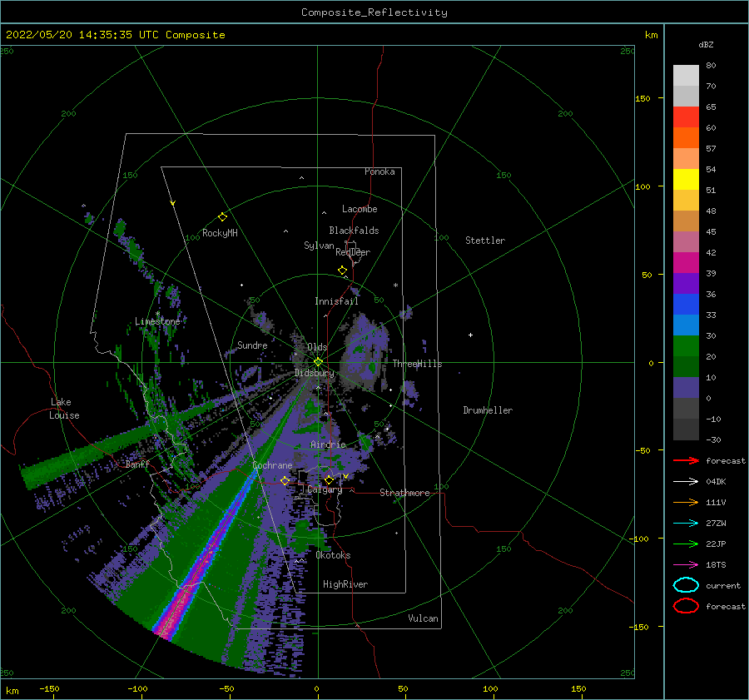Viewport: 749px width, 700px height.
Task: Pick the bright green 30-20 dBZ swatch
Action: (x=686, y=346)
